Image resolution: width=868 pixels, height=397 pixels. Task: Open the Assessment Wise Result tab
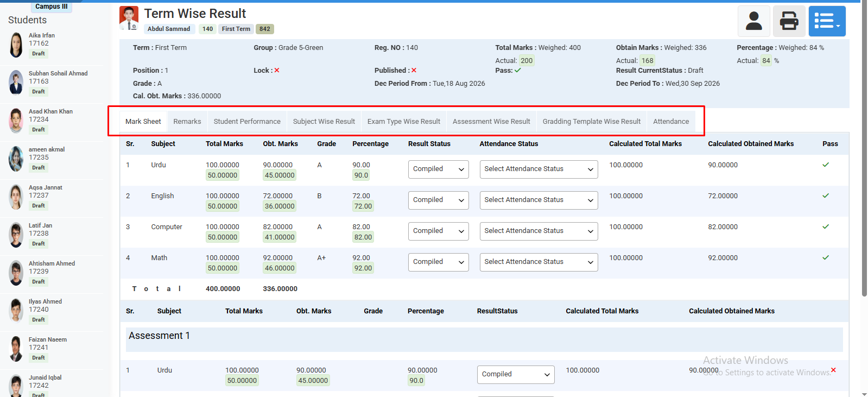tap(491, 122)
